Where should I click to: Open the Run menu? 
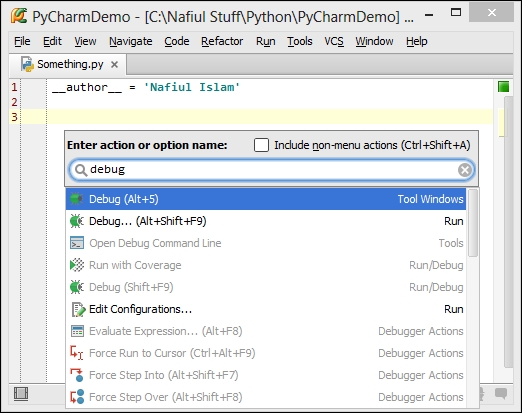pyautogui.click(x=266, y=41)
